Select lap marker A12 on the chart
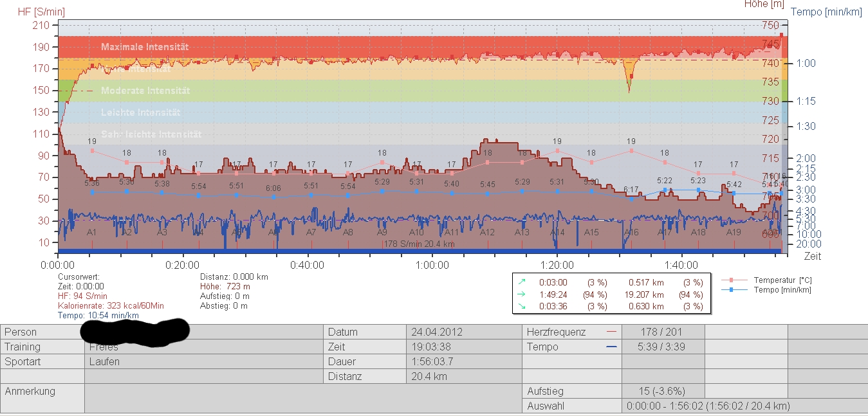This screenshot has height=416, width=868. point(487,232)
